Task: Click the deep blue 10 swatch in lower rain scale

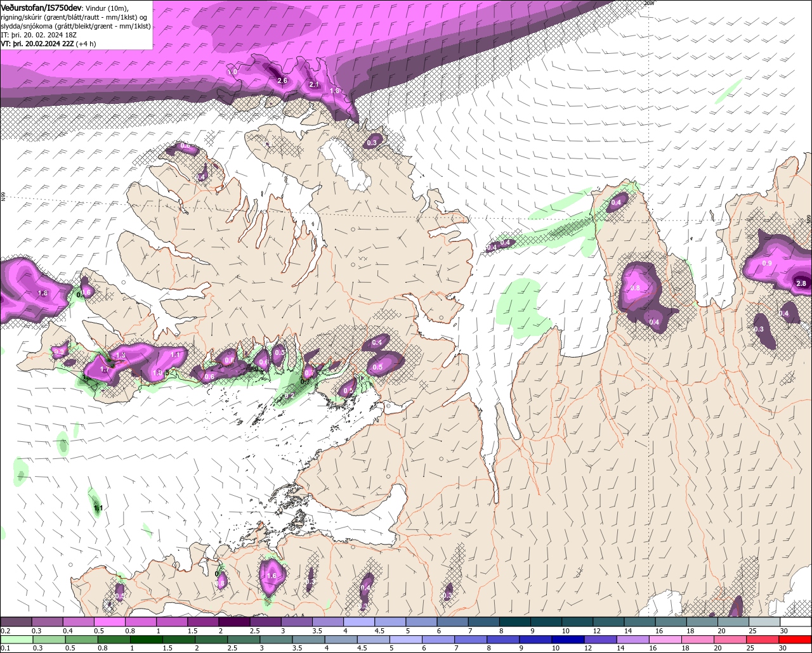Action: [x=566, y=639]
